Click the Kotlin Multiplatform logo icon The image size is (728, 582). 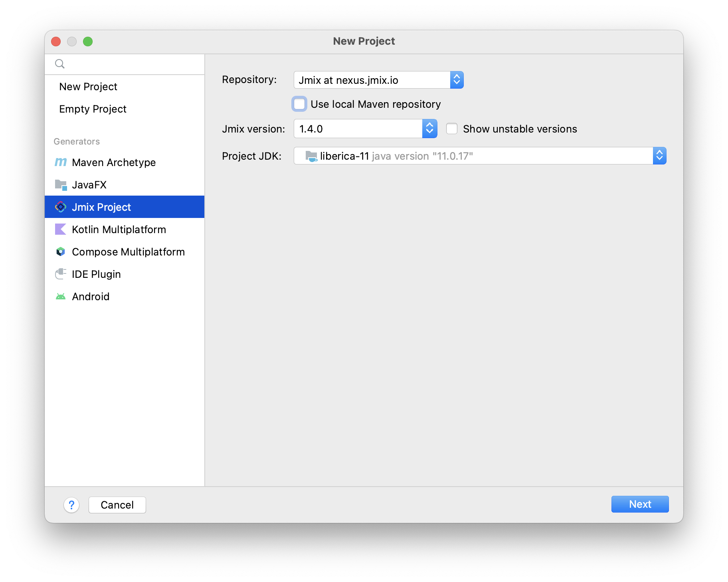coord(61,230)
